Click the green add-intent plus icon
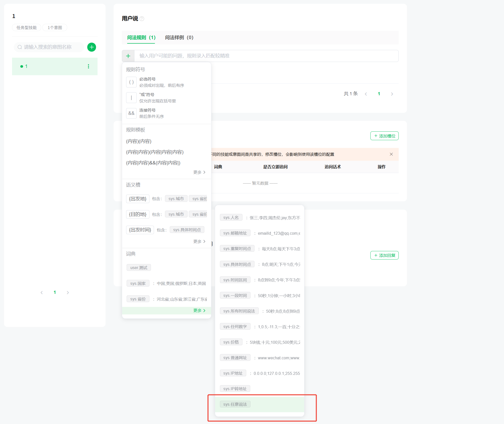Image resolution: width=504 pixels, height=424 pixels. pos(92,47)
